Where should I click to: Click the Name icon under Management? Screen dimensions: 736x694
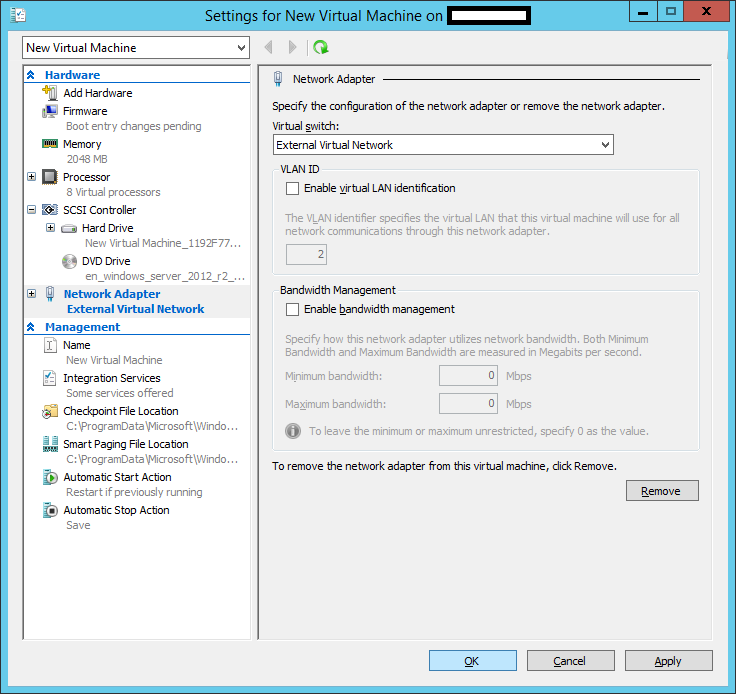[x=50, y=345]
